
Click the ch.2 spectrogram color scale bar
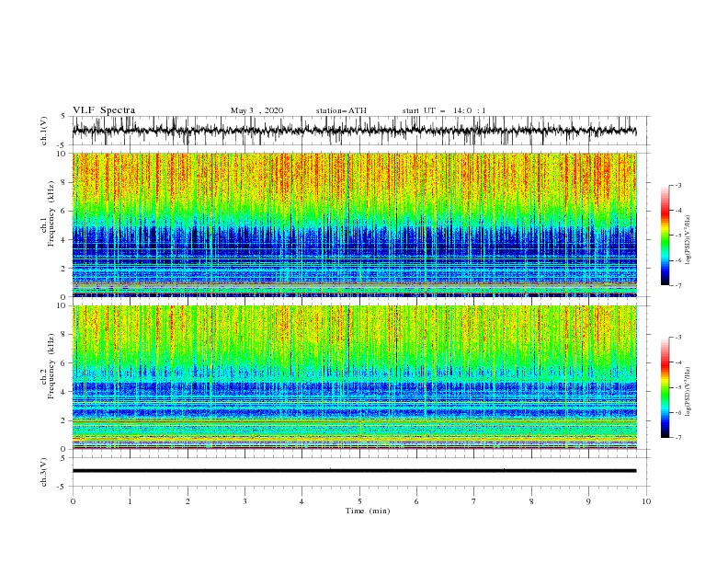(x=665, y=387)
